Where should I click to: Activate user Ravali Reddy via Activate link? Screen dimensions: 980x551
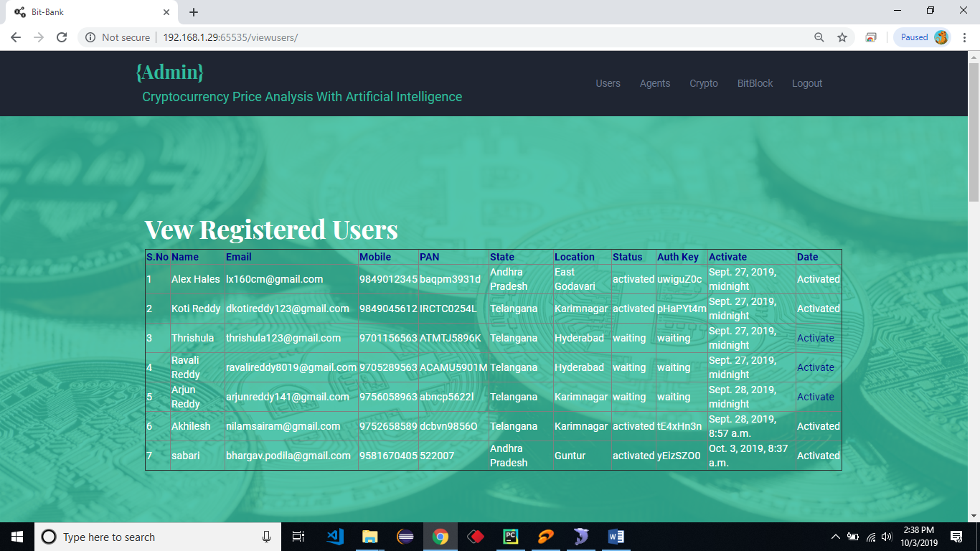[x=816, y=367]
